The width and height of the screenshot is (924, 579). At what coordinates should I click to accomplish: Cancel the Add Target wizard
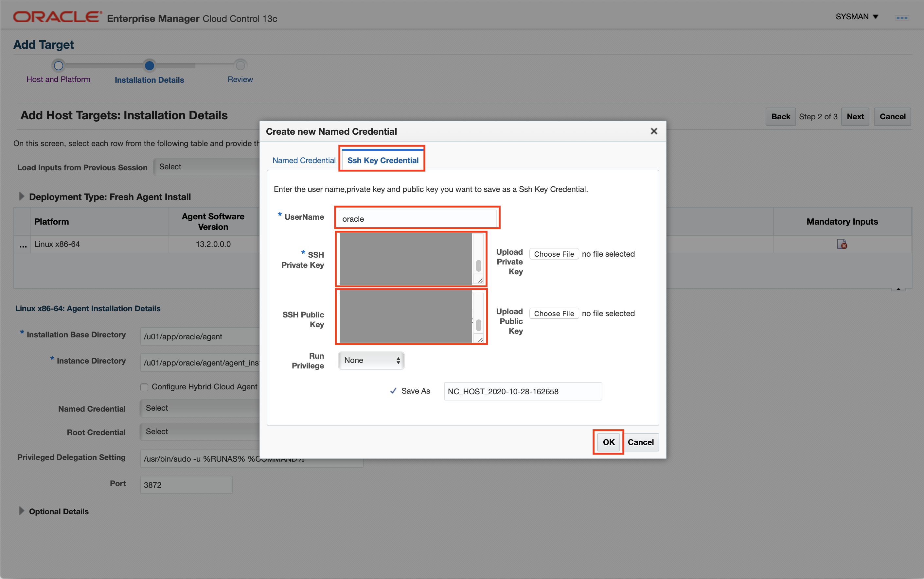[x=892, y=116]
